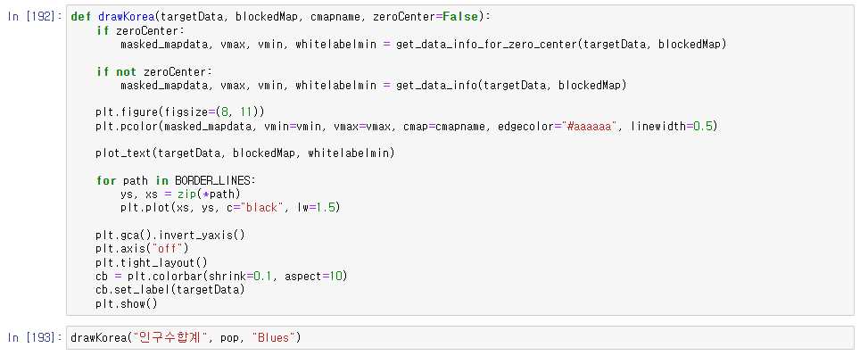Image resolution: width=868 pixels, height=356 pixels.
Task: Click the plt.show() line
Action: [126, 303]
